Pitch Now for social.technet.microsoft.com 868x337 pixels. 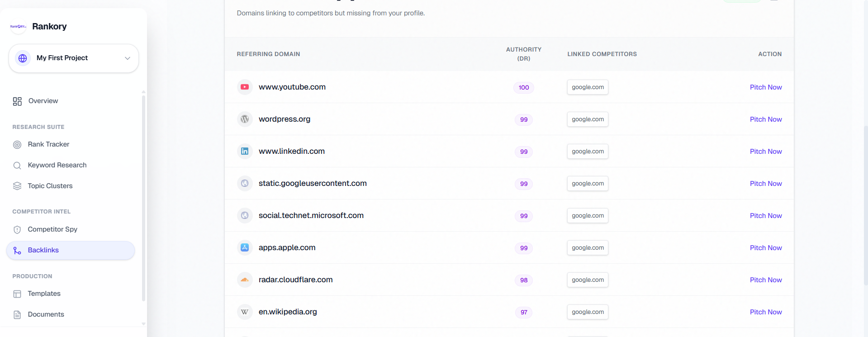point(766,216)
